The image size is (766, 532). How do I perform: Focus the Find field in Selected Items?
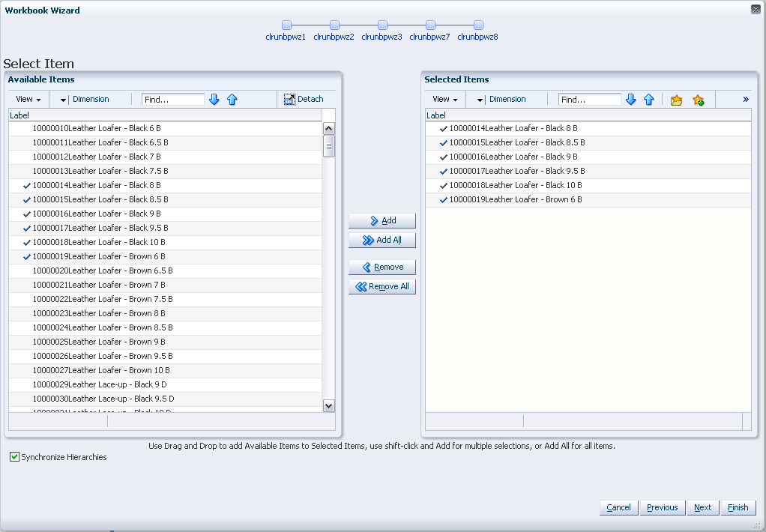[590, 99]
